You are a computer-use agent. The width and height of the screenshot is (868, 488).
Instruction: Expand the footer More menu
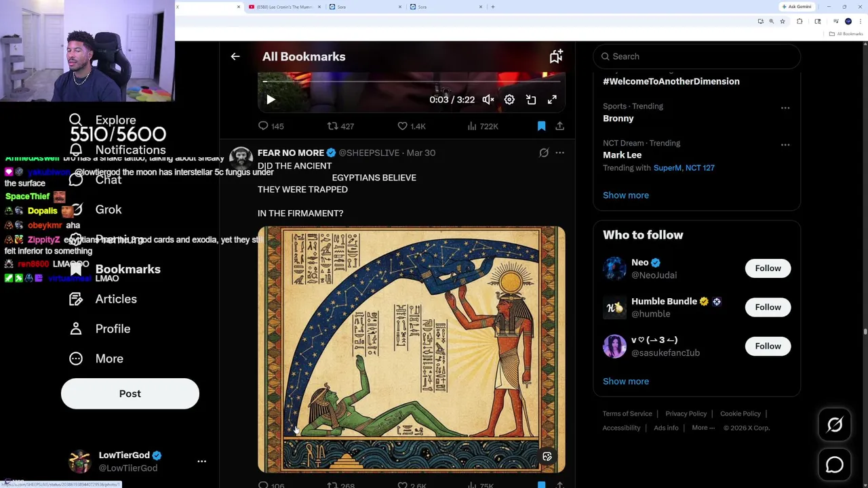(703, 428)
